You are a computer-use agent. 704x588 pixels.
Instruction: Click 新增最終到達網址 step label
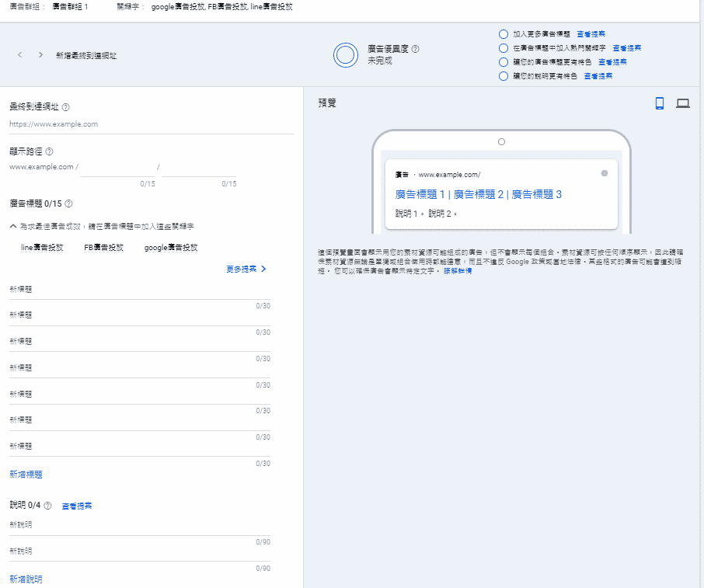click(86, 56)
